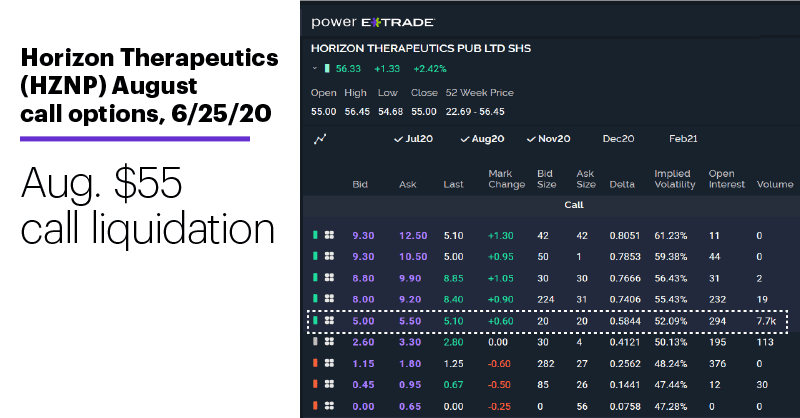Click green bar icon next to 56.33 quote
The height and width of the screenshot is (418, 800).
(x=327, y=68)
